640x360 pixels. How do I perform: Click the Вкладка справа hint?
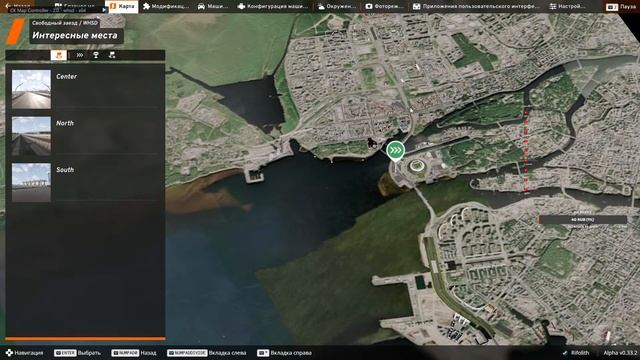click(x=284, y=353)
